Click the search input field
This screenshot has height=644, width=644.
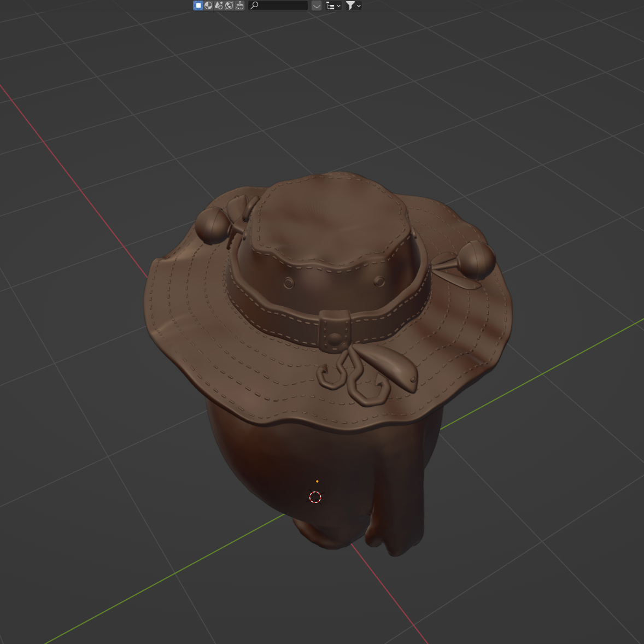pyautogui.click(x=282, y=5)
